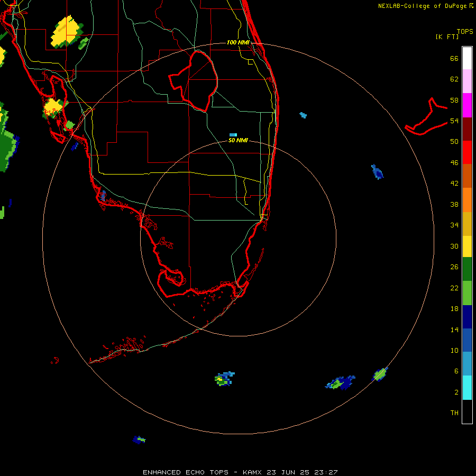The width and height of the screenshot is (476, 476).
Task: Click the bright orange legend swatch
Action: [x=467, y=199]
